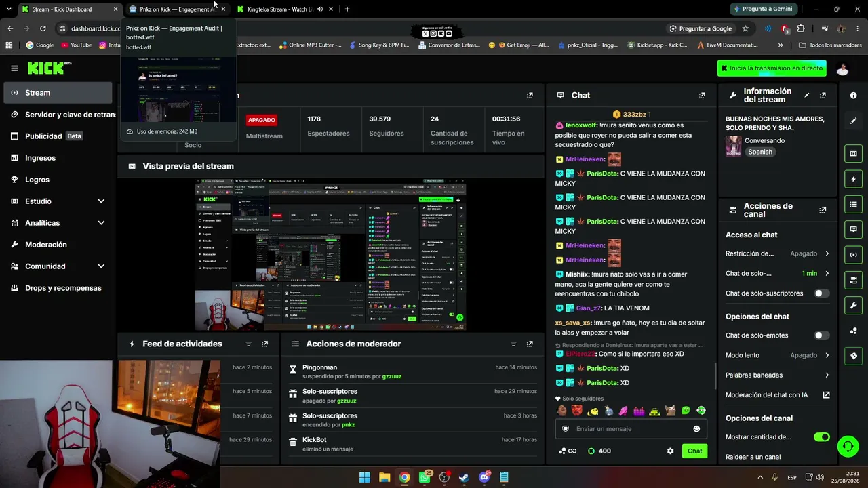Open Publicidad Beta section
Viewport: 868px width, 488px height.
(x=58, y=136)
